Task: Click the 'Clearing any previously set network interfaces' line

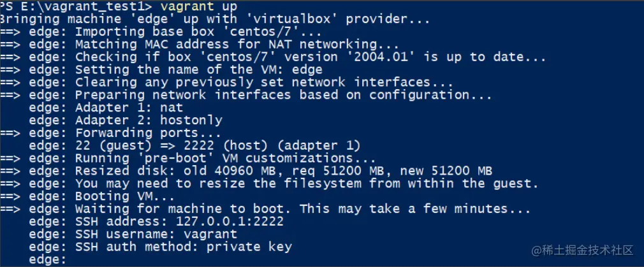Action: (264, 83)
